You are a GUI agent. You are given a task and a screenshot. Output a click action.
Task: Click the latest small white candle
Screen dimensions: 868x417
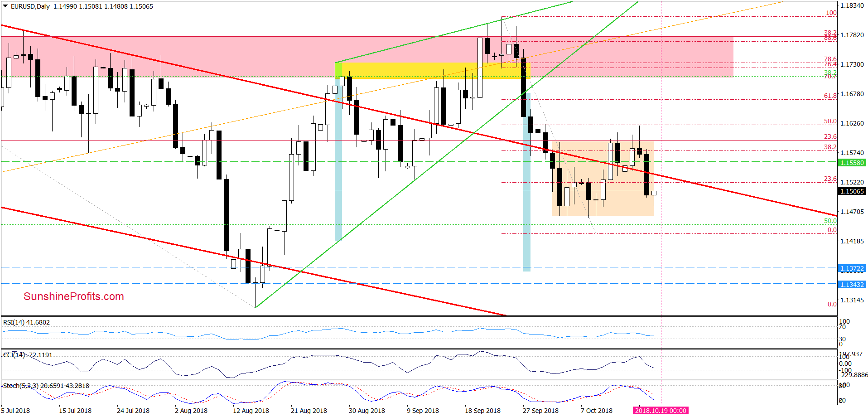pyautogui.click(x=654, y=193)
